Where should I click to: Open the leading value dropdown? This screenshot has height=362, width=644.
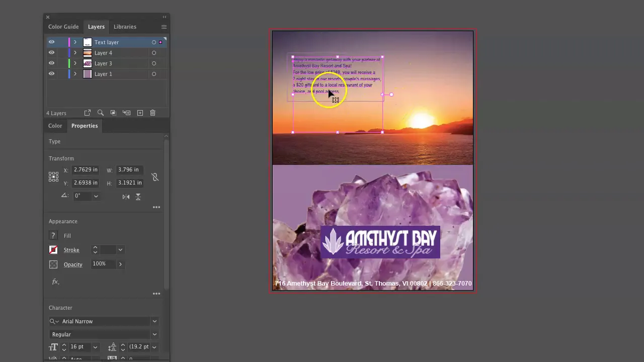point(154,347)
